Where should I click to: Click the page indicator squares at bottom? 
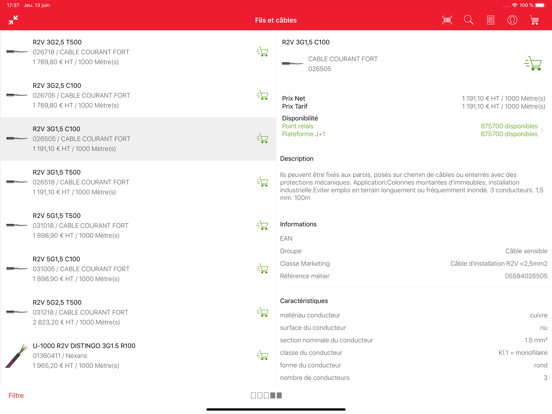[266, 395]
